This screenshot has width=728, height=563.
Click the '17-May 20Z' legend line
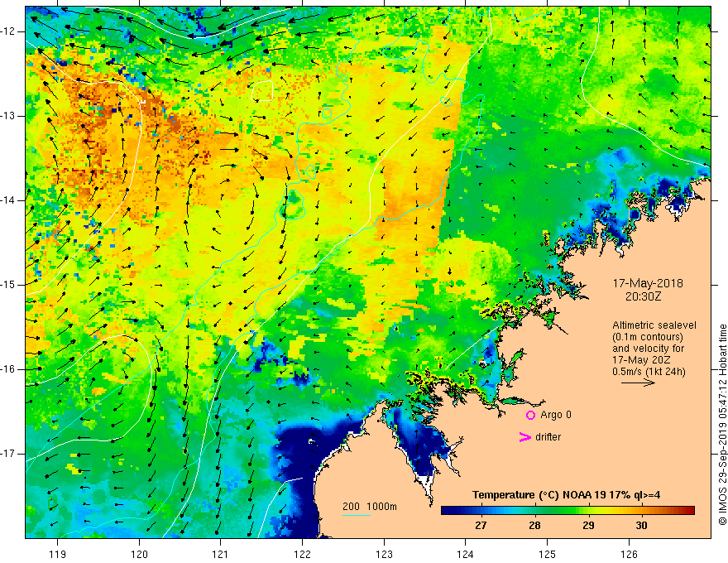(642, 360)
